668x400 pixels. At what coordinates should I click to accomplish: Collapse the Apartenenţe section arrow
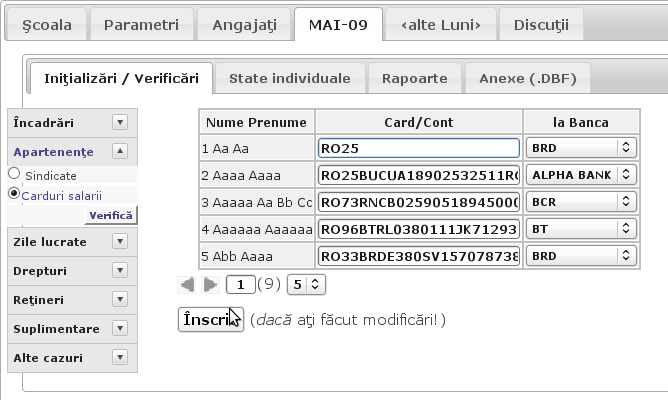[120, 151]
